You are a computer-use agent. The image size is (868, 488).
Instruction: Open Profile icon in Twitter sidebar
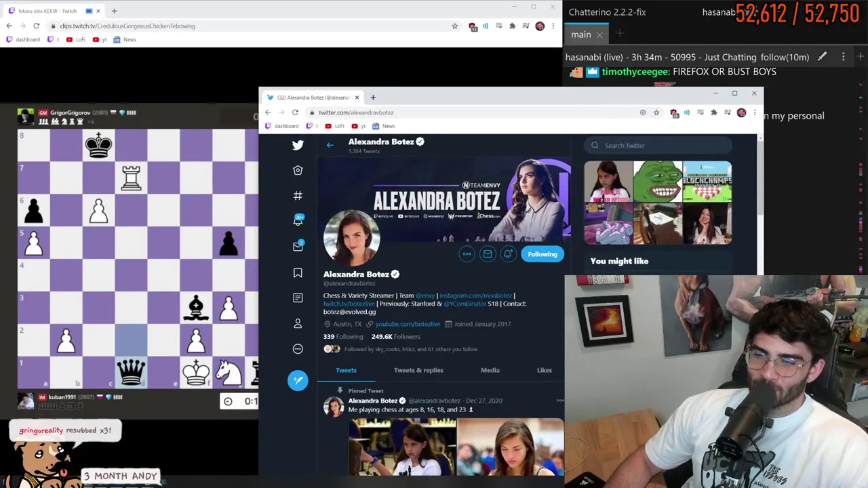point(298,323)
